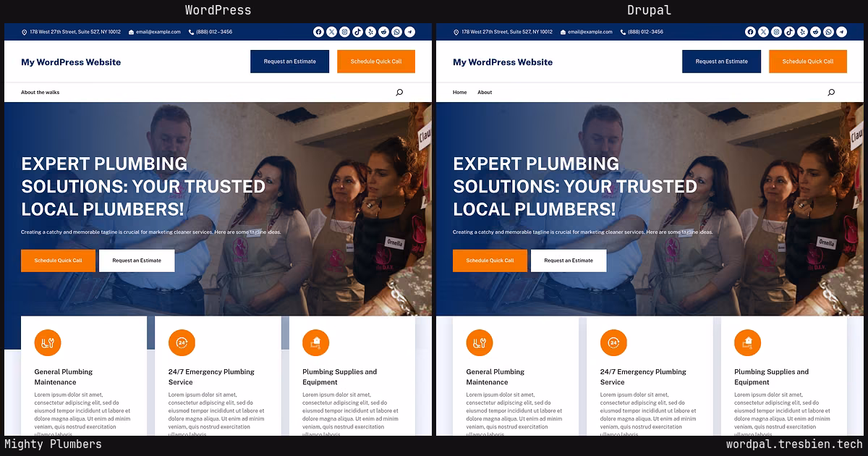Click email@example.com in Drupal top bar
Image resolution: width=868 pixels, height=456 pixels.
(590, 32)
